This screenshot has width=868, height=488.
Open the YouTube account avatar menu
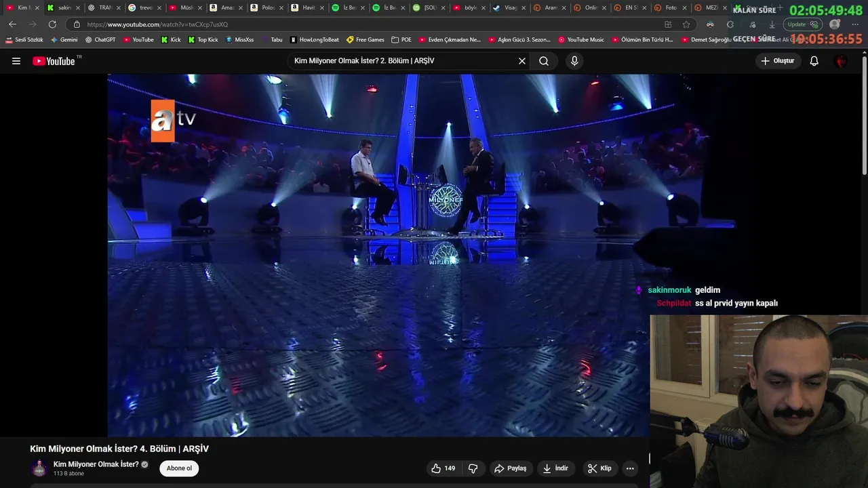[841, 61]
